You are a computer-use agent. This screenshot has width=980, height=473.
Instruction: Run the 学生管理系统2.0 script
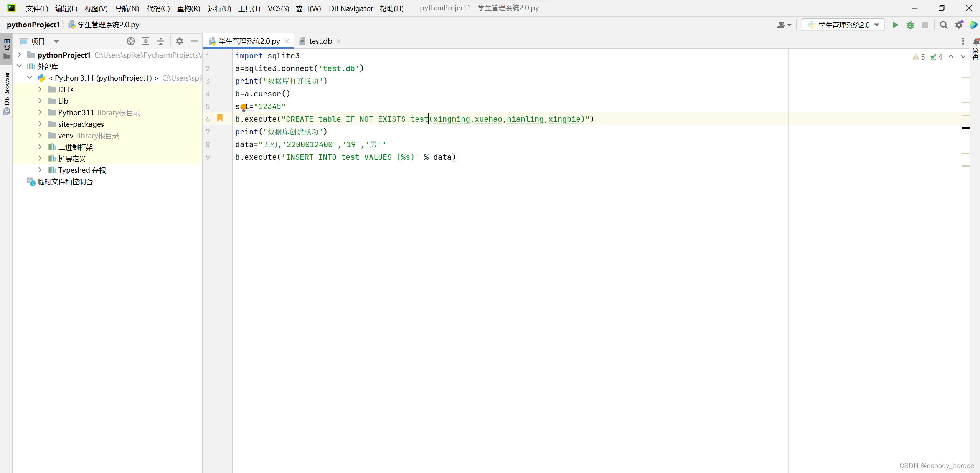pyautogui.click(x=895, y=25)
